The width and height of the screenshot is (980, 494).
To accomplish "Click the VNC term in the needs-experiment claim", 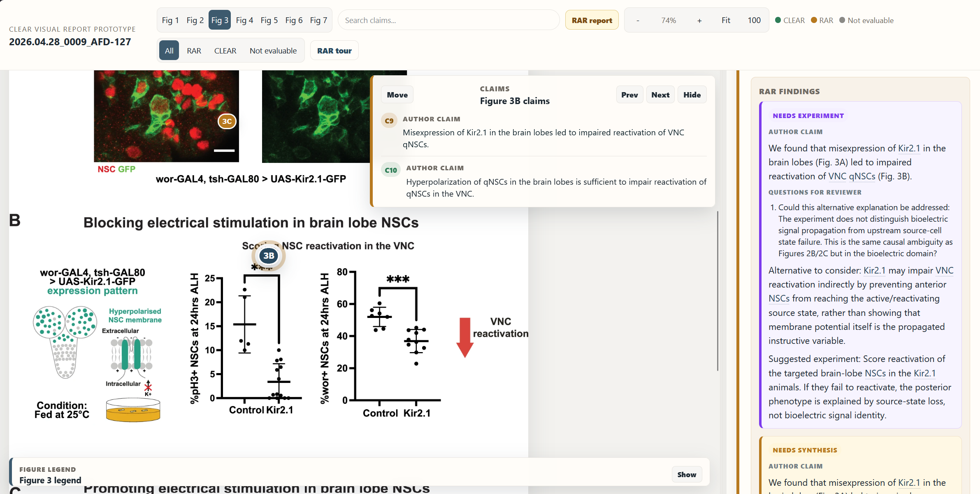I will coord(837,176).
